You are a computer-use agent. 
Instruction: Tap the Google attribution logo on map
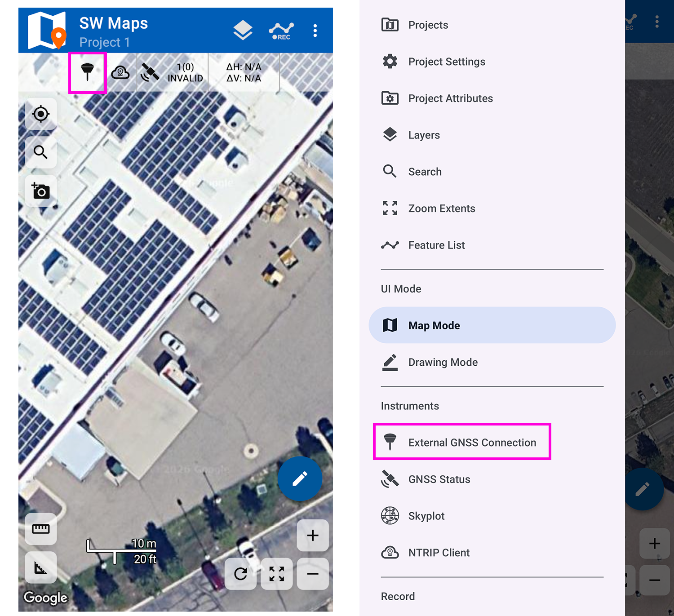[x=45, y=598]
